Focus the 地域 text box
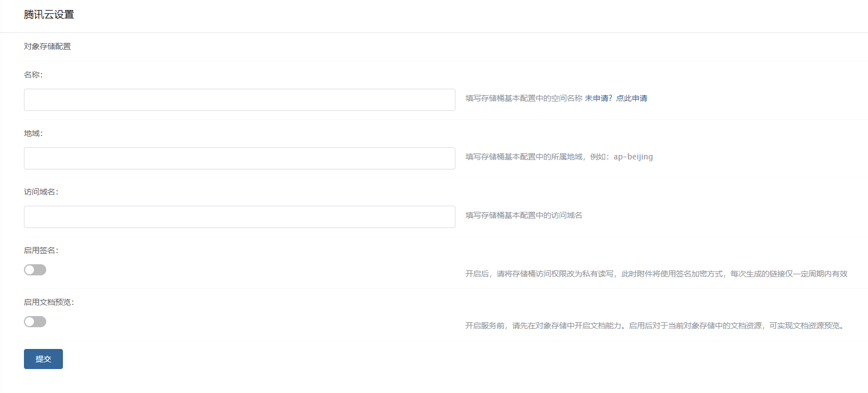This screenshot has height=393, width=868. (239, 158)
